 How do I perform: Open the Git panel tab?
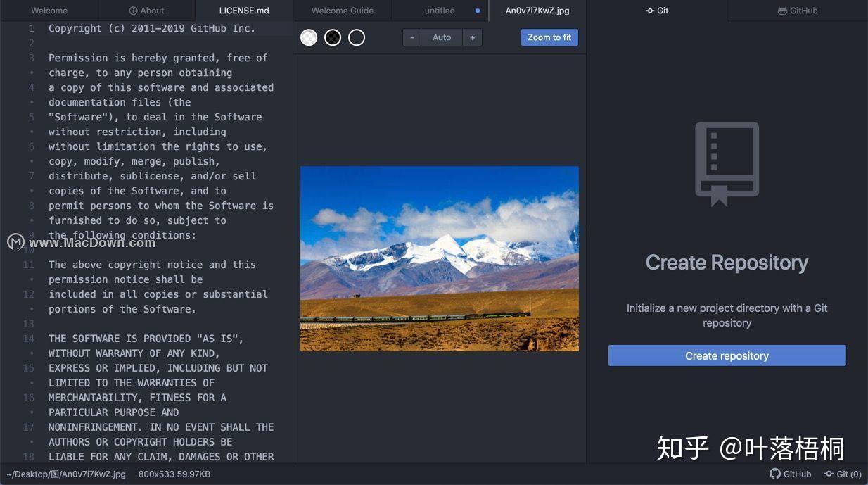pos(657,11)
